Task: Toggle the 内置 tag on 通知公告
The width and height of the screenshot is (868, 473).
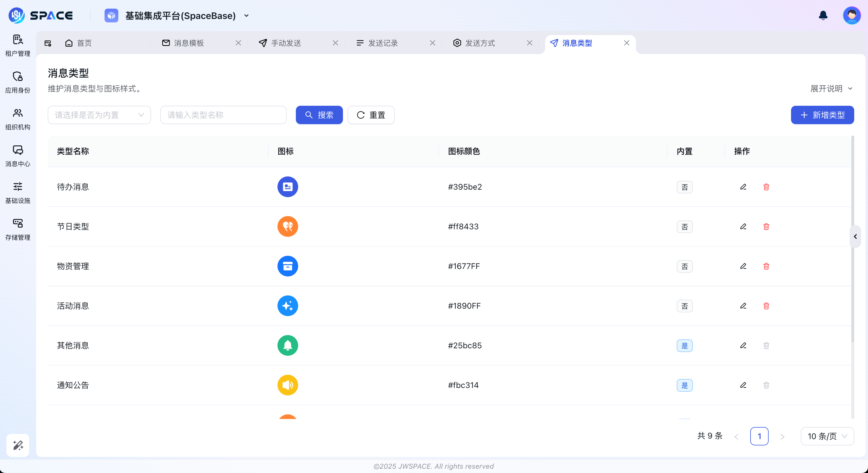Action: (684, 385)
